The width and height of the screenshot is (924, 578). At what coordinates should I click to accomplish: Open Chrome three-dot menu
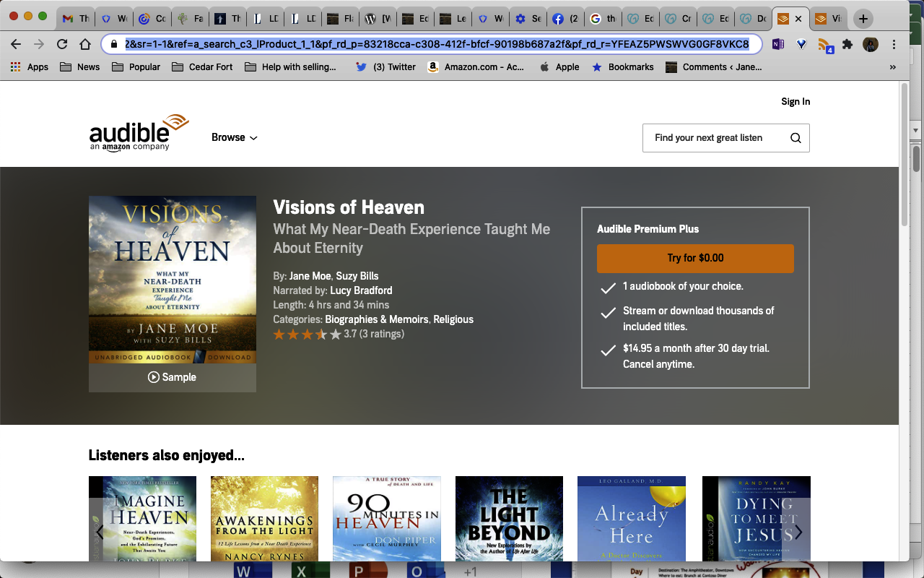(x=894, y=44)
